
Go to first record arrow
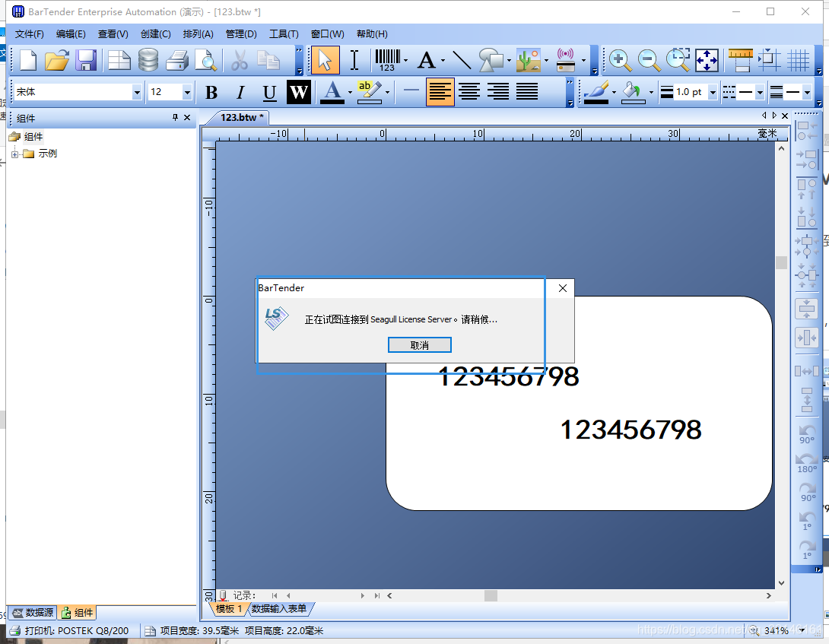[275, 595]
